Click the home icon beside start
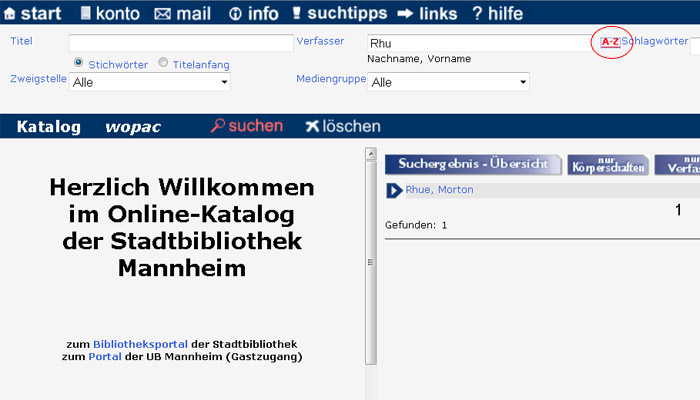 click(9, 14)
